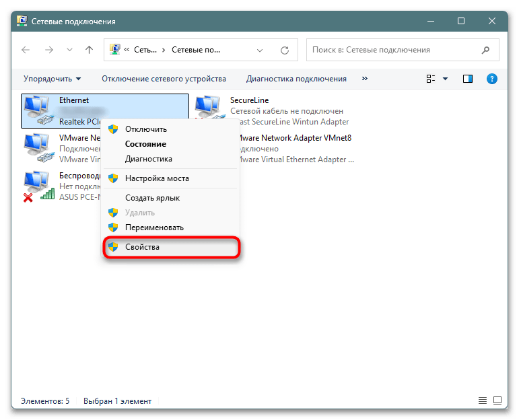Click Сетевые по... breadcrumb in address bar
519x420 pixels.
196,50
